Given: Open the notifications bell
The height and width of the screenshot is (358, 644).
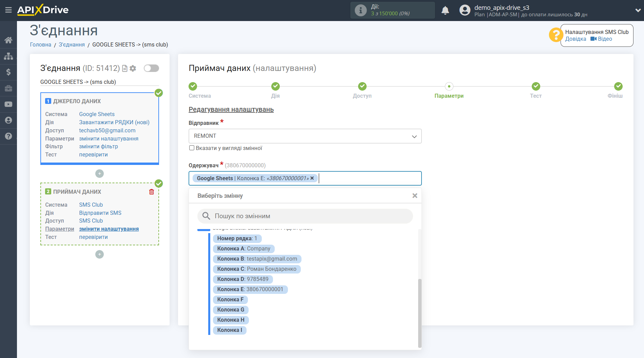Looking at the screenshot, I should click(x=445, y=10).
